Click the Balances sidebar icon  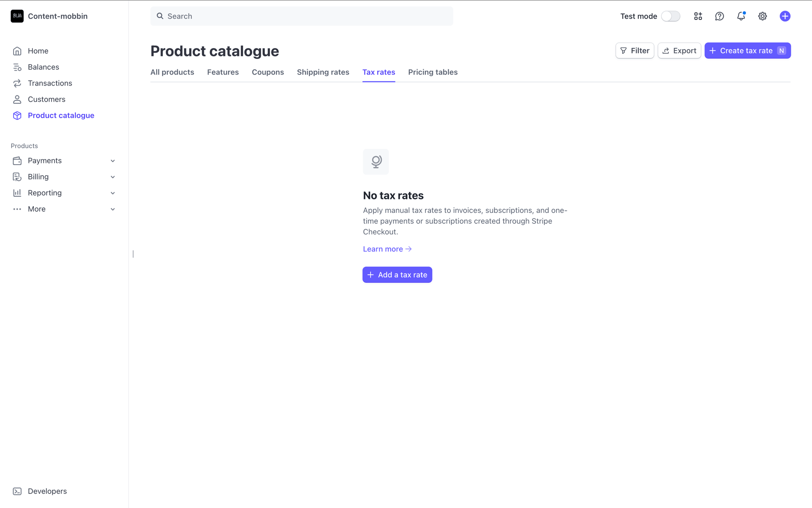[x=17, y=67]
